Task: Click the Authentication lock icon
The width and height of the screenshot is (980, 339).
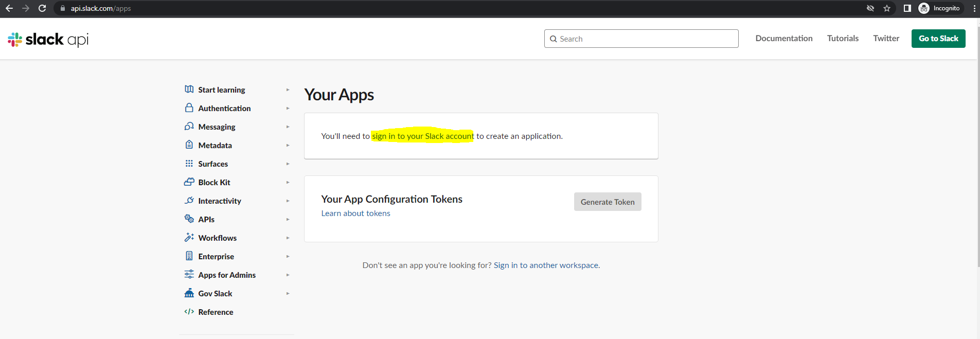Action: [189, 108]
